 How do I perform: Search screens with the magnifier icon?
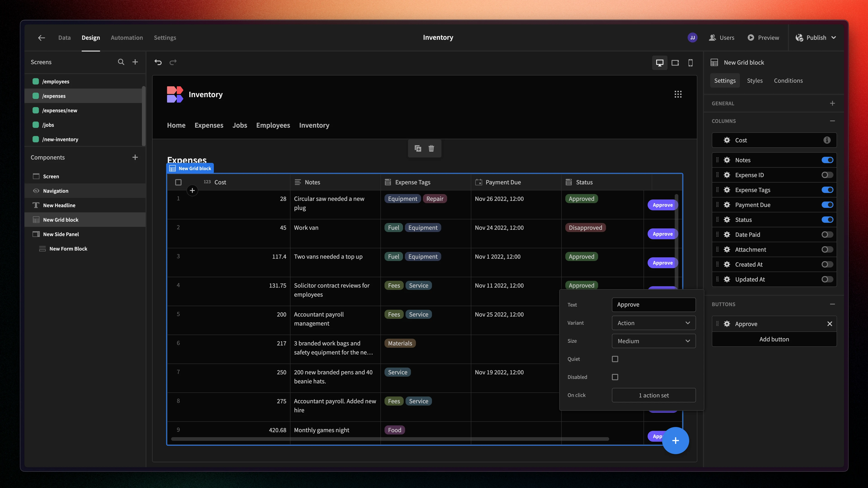click(121, 62)
